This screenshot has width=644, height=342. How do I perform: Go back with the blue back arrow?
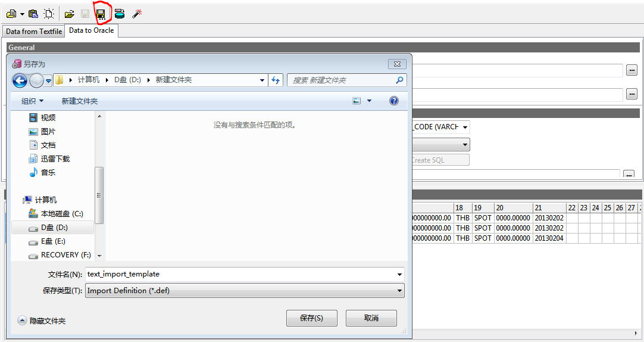click(20, 80)
